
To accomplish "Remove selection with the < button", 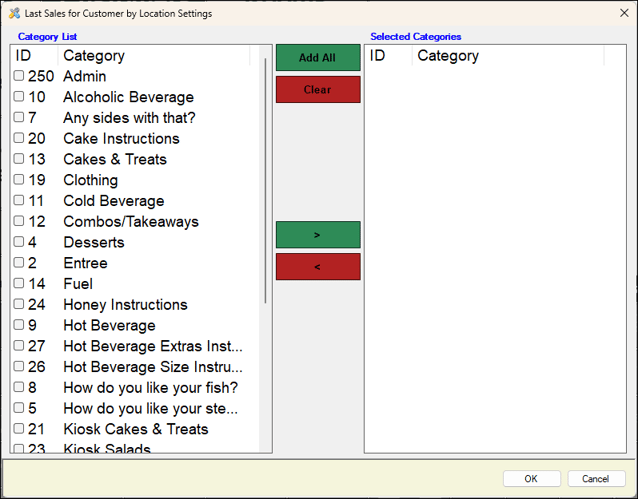I will 318,267.
